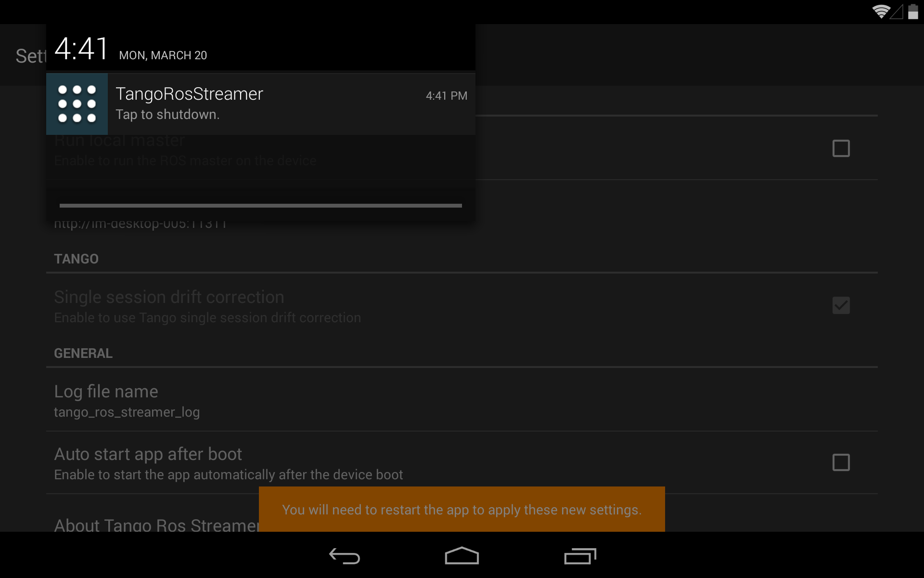Enable Auto start app after boot checkbox
This screenshot has height=578, width=924.
point(841,462)
